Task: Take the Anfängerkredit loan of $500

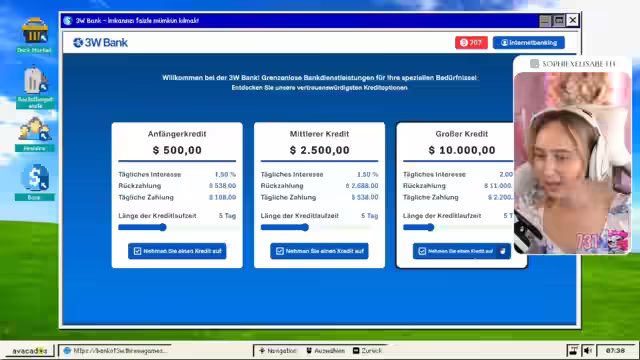Action: click(177, 251)
